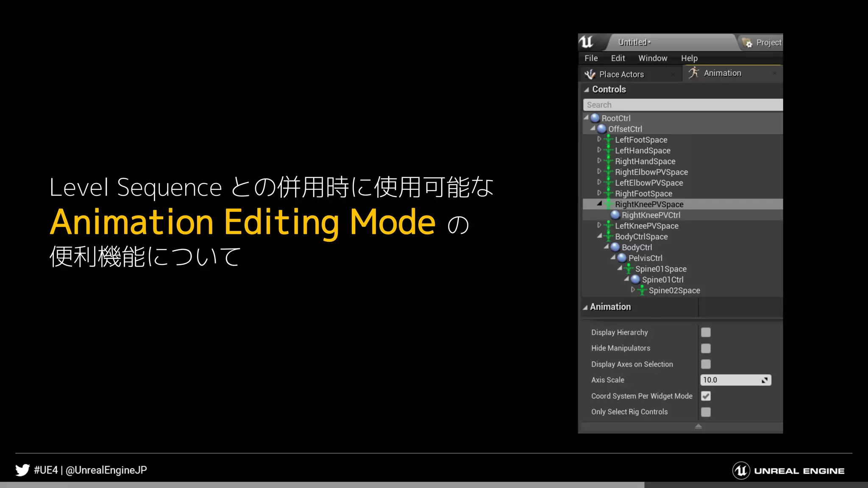Click the BodyCtrl sphere icon
Image resolution: width=868 pixels, height=488 pixels.
[x=615, y=247]
